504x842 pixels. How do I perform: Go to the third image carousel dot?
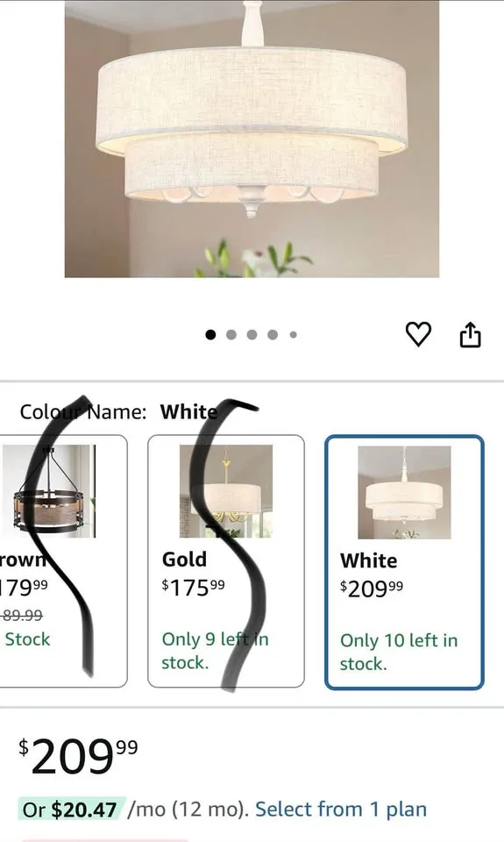[x=252, y=334]
